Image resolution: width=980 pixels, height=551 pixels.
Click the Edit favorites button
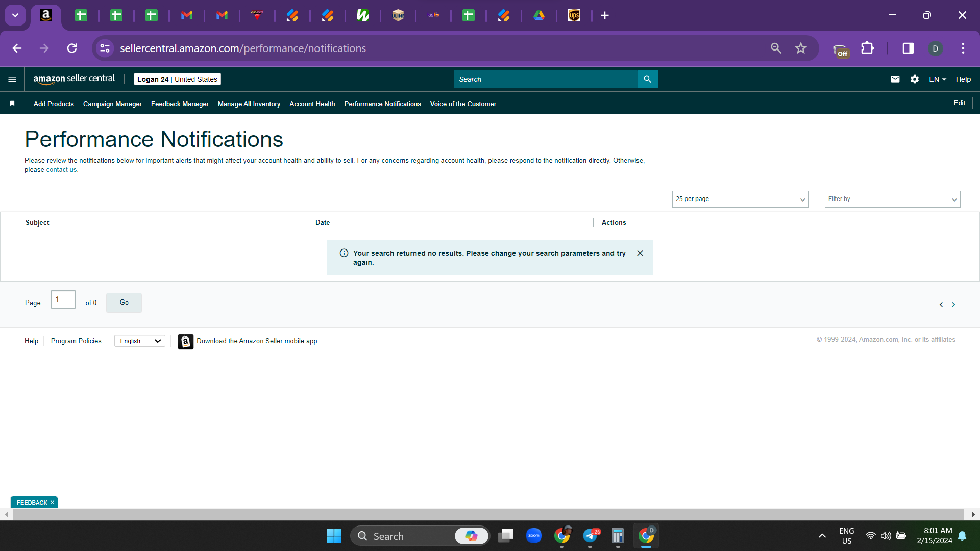959,103
